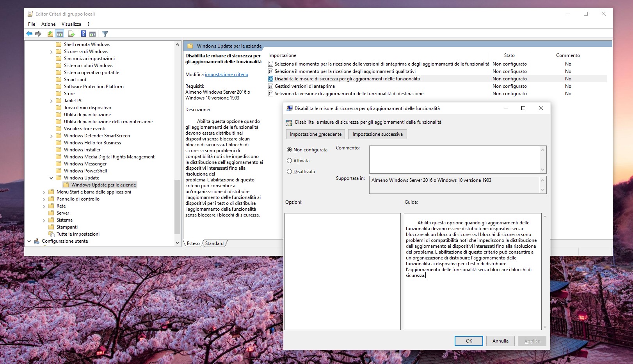The height and width of the screenshot is (364, 633).
Task: Click the Server folder icon
Action: click(51, 213)
